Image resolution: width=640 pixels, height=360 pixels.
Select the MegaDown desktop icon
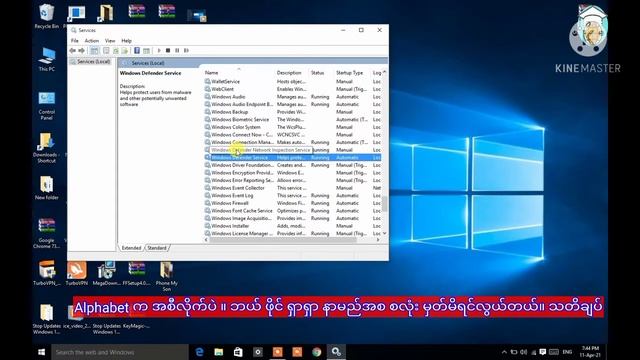click(x=106, y=273)
